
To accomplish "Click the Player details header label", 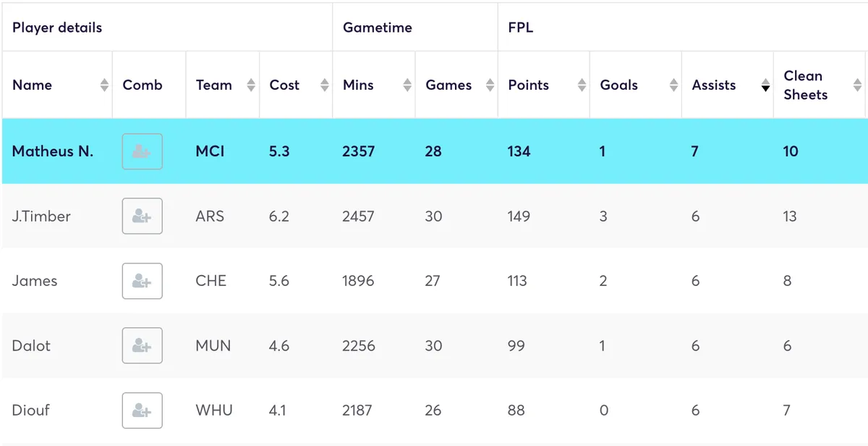I will (56, 27).
